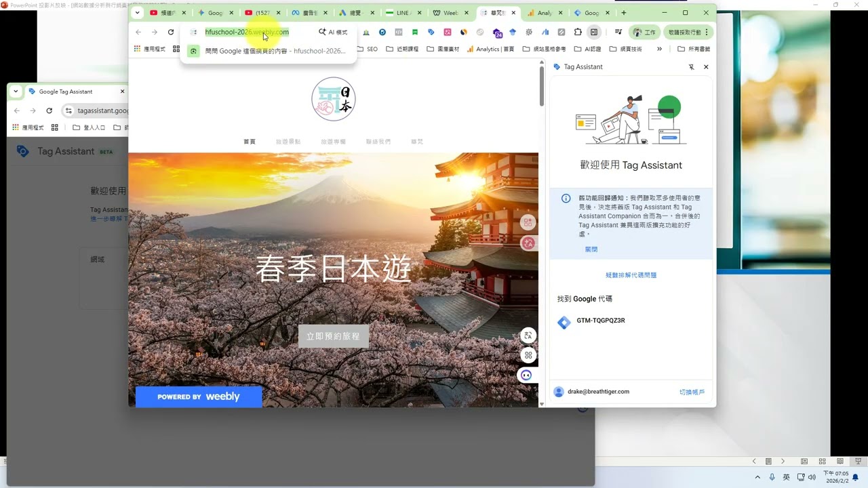
Task: Expand the bookmarks overflow chevron
Action: click(659, 49)
